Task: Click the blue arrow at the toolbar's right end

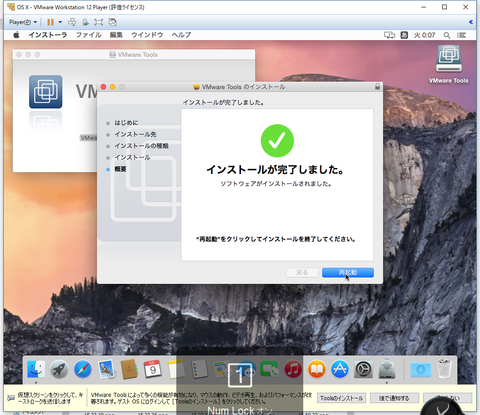Action: [471, 22]
